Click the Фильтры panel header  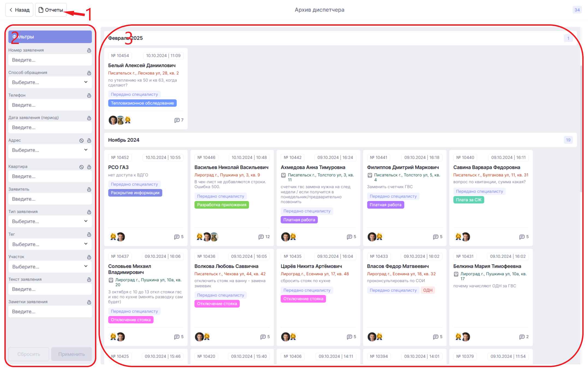click(50, 37)
